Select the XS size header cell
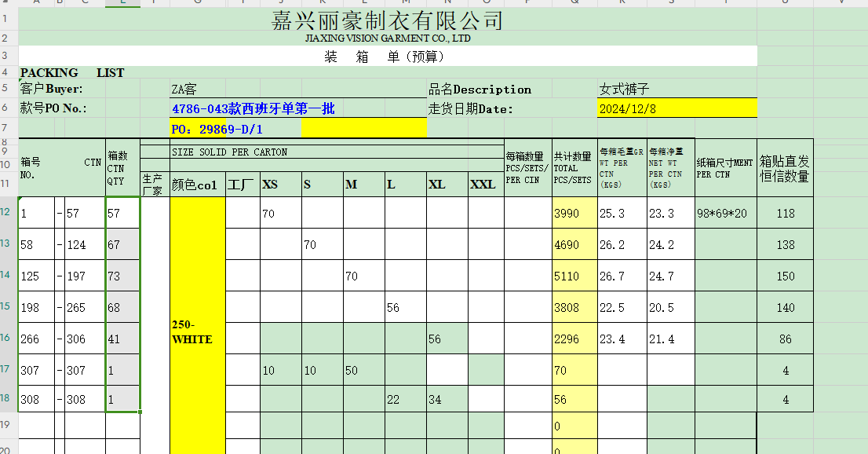The width and height of the screenshot is (868, 454). tap(280, 185)
